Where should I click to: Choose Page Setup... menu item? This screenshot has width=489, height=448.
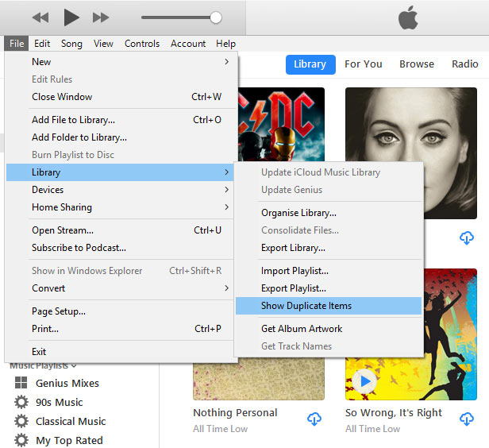click(x=120, y=311)
